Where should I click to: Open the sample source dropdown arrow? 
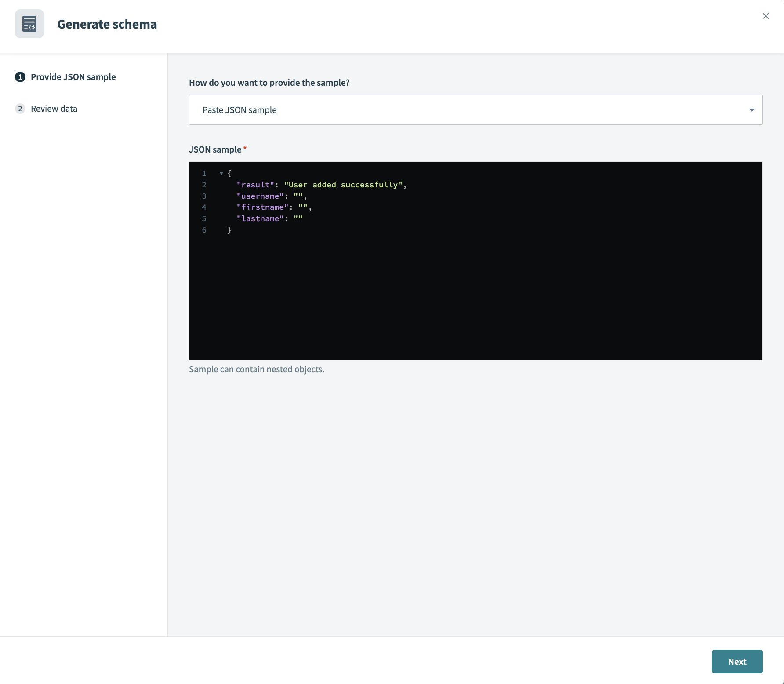(751, 110)
